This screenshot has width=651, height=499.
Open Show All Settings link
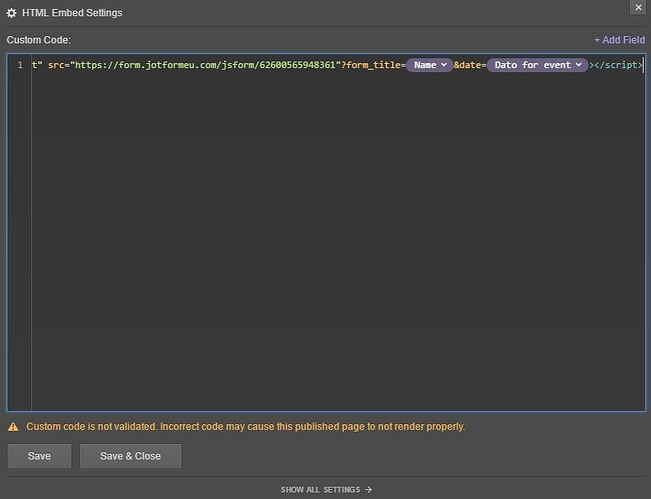click(326, 490)
